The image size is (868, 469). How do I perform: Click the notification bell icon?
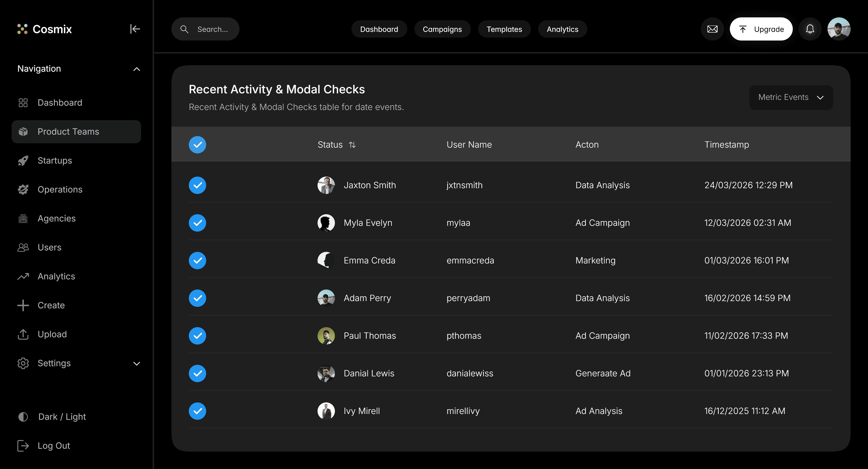[x=810, y=29]
